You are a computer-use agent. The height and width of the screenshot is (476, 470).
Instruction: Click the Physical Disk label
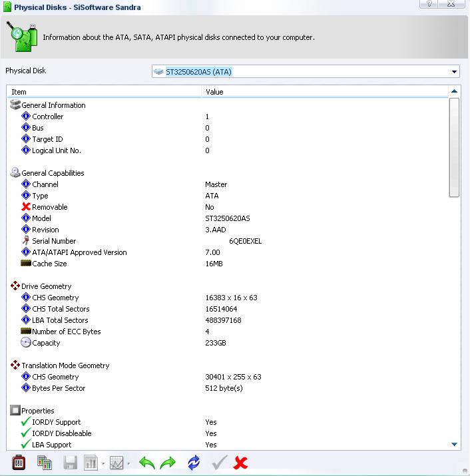[x=25, y=71]
